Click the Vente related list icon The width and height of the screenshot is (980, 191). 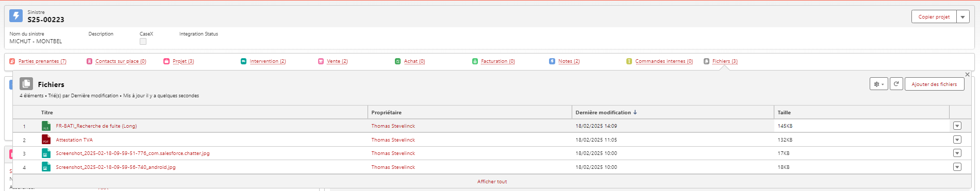tap(321, 61)
